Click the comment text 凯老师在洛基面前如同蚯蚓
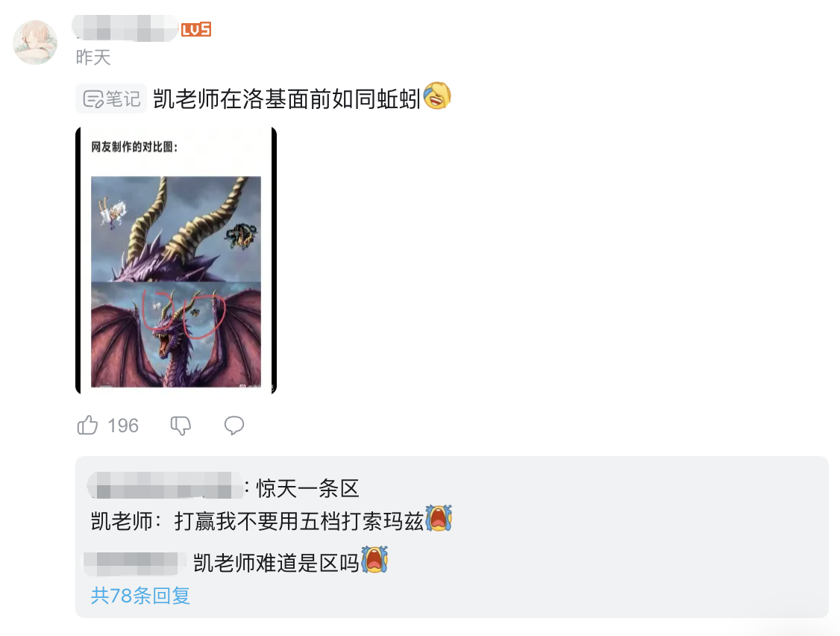Image resolution: width=840 pixels, height=636 pixels. coord(287,99)
